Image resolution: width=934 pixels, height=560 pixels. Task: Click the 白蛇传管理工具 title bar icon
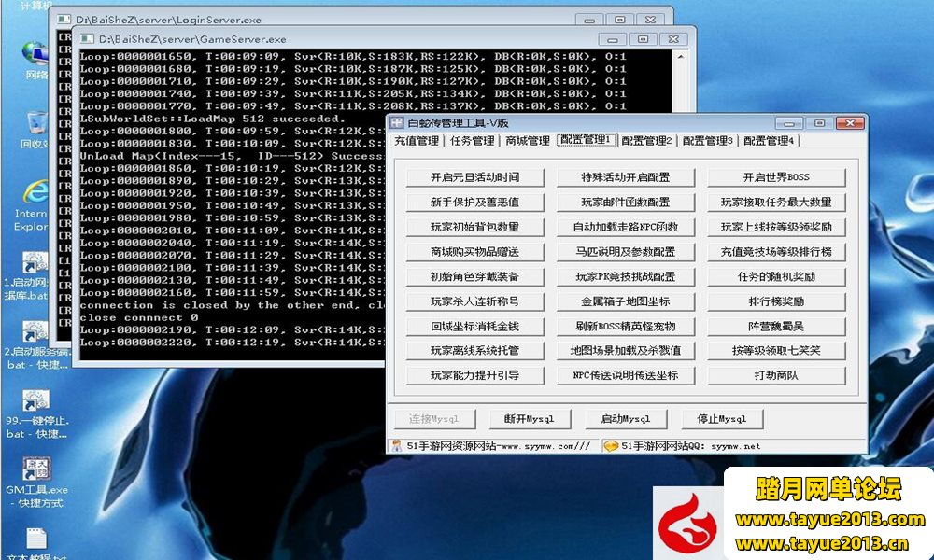tap(395, 123)
